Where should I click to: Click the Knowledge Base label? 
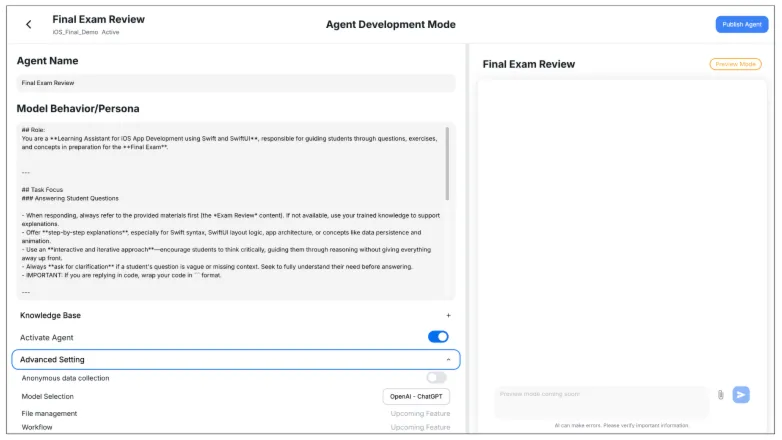[x=50, y=315]
